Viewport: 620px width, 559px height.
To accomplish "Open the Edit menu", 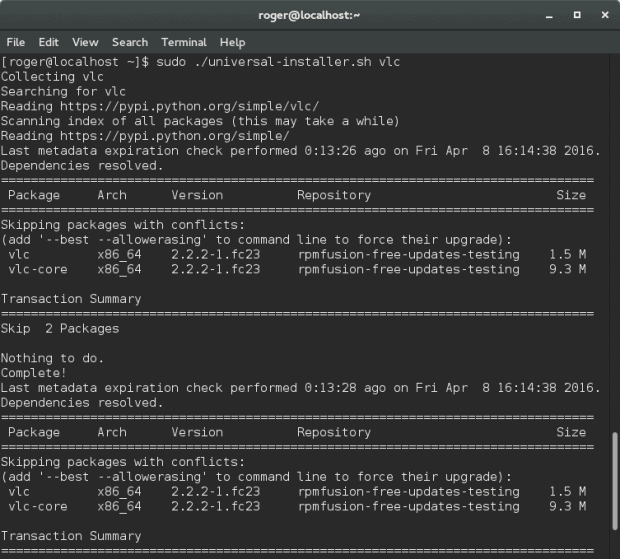I will pyautogui.click(x=49, y=43).
